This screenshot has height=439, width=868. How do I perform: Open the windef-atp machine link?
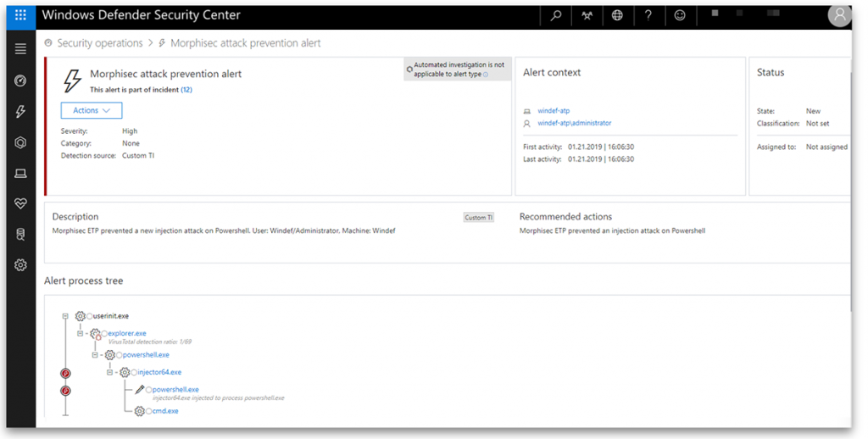[555, 111]
